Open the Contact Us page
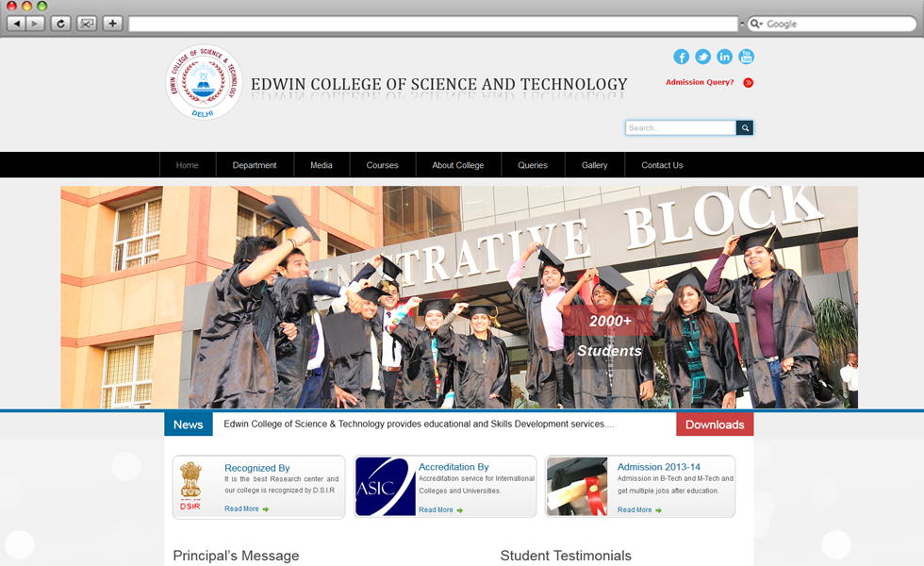 tap(662, 165)
